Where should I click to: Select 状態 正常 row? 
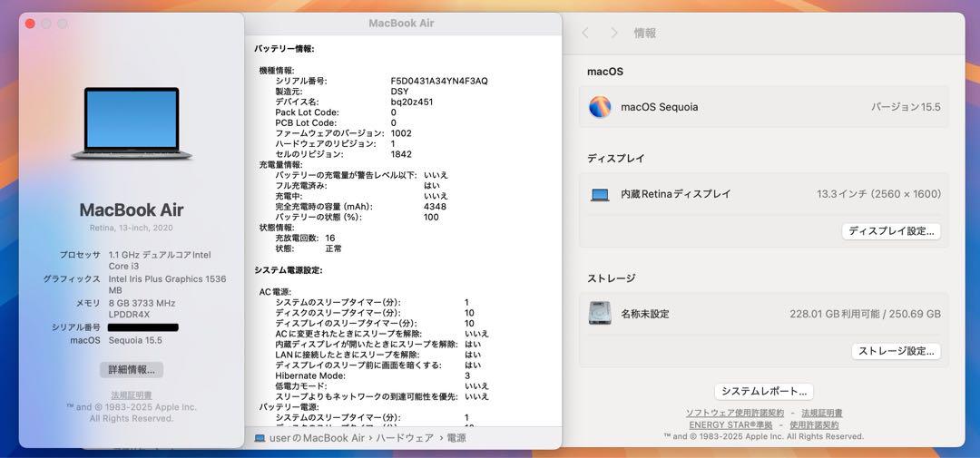coord(309,248)
